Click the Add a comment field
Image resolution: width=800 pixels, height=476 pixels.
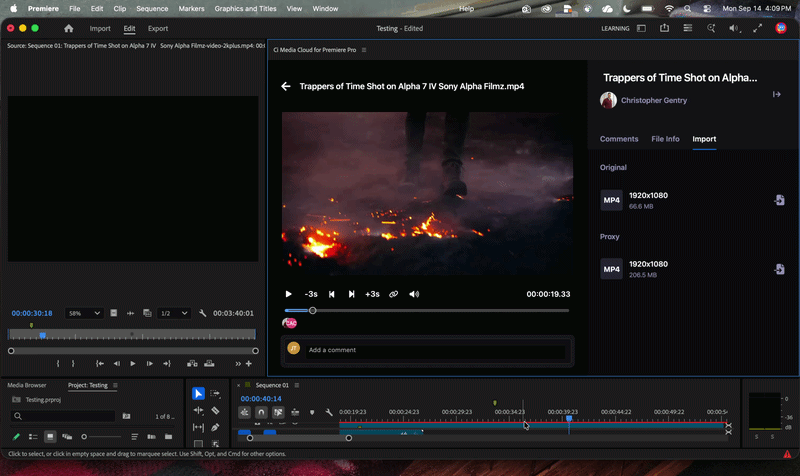coord(436,350)
